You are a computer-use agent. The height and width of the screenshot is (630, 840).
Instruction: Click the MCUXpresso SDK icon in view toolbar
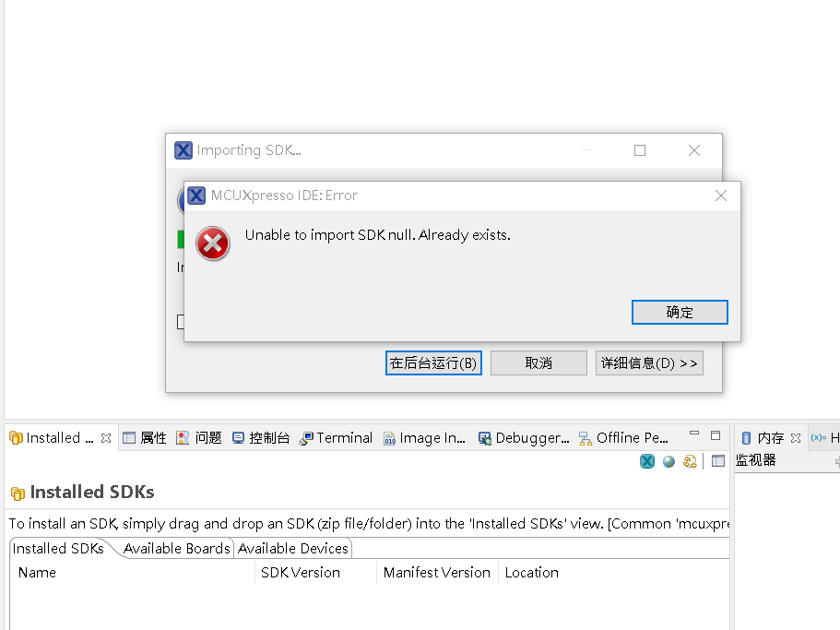tap(647, 461)
